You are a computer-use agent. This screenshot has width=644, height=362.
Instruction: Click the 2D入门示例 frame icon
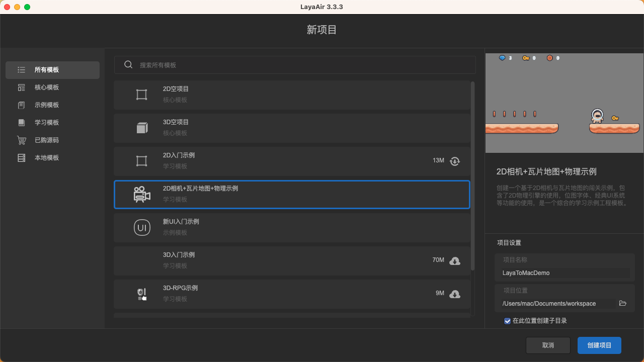coord(142,161)
